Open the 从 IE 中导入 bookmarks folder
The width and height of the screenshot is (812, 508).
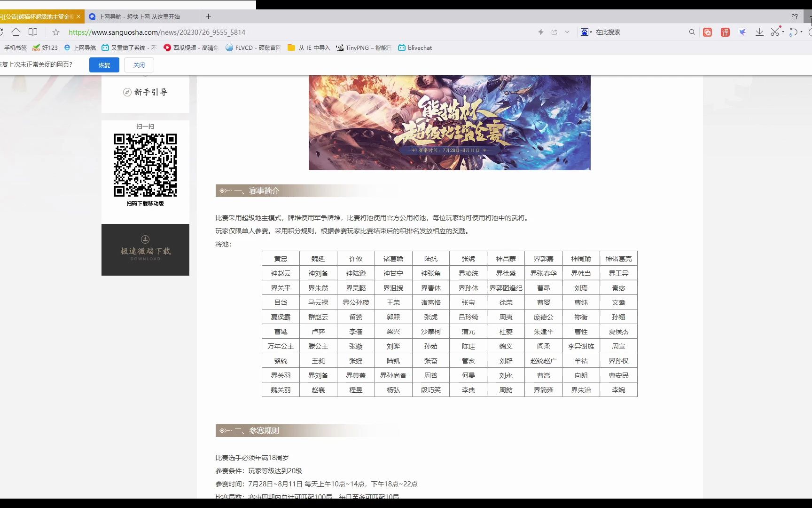[309, 48]
